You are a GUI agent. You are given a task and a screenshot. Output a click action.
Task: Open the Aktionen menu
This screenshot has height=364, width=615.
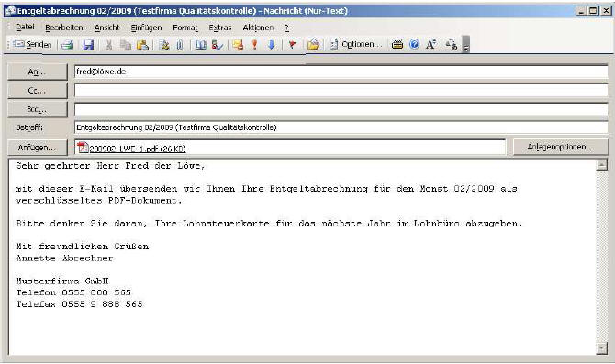258,28
